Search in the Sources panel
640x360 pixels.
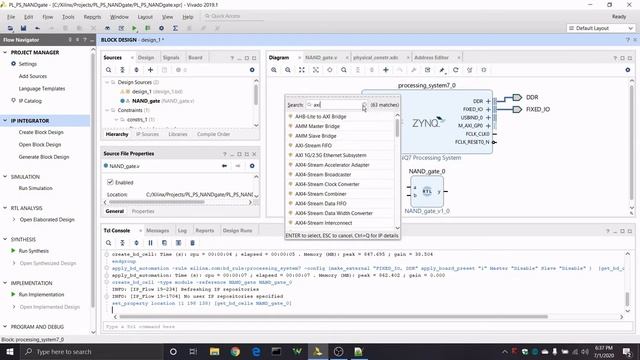[109, 70]
